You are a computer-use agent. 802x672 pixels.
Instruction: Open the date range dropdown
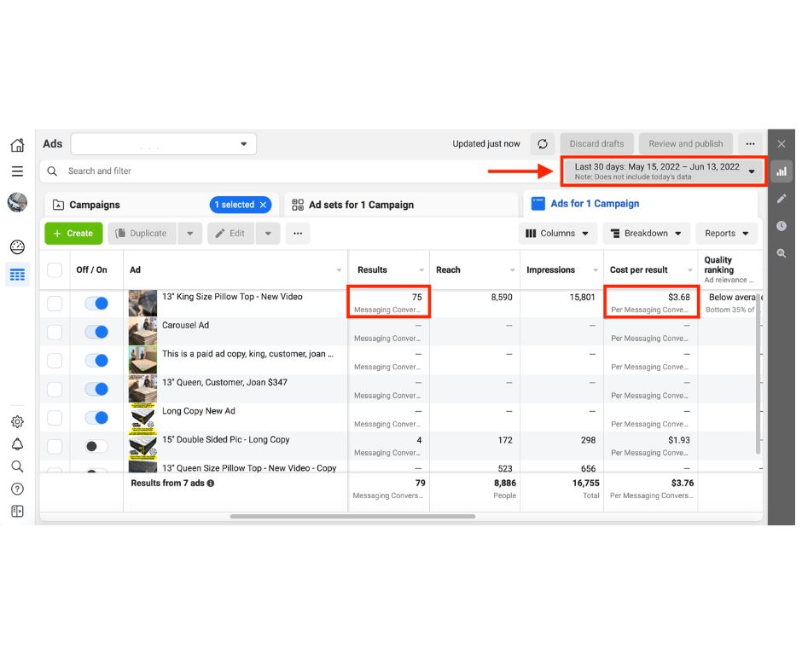663,171
